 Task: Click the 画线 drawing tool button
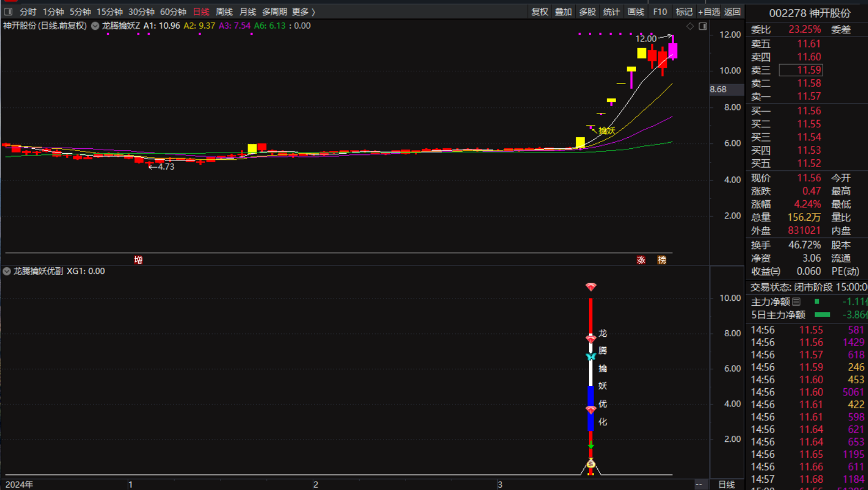[x=635, y=12]
